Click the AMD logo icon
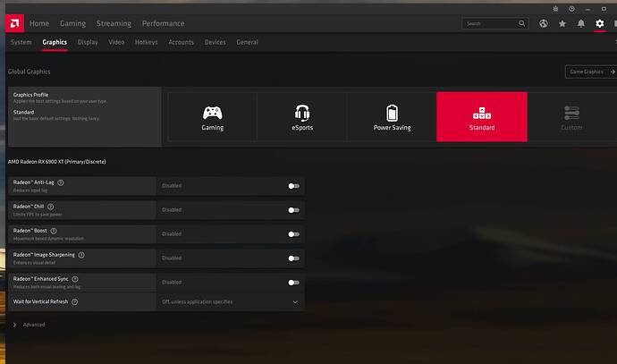This screenshot has height=364, width=617. point(15,23)
